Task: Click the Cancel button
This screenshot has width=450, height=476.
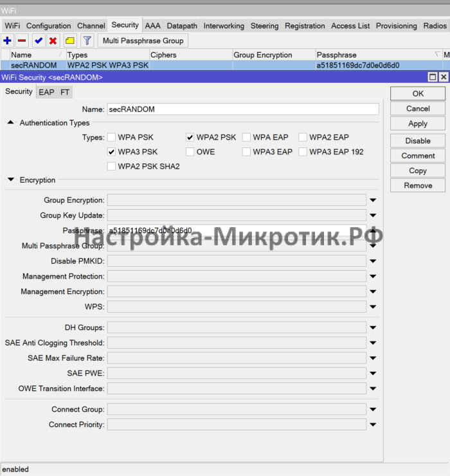Action: coord(418,109)
